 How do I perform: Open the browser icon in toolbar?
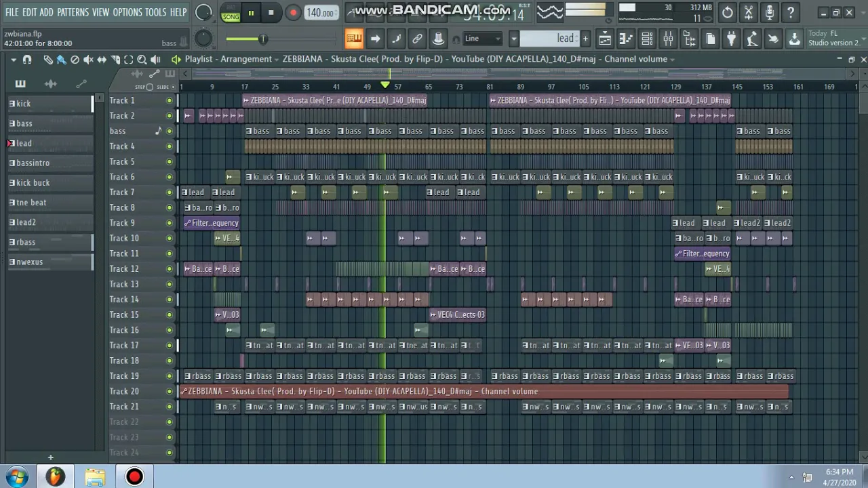click(689, 39)
